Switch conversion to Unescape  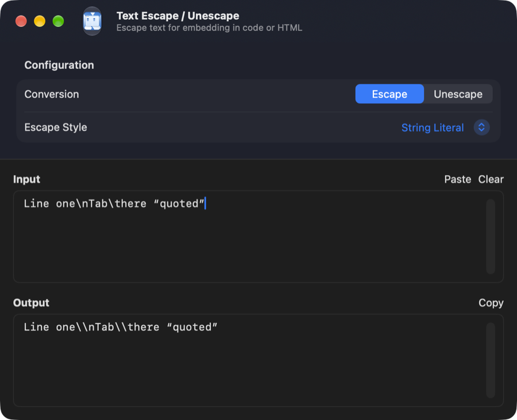point(458,94)
